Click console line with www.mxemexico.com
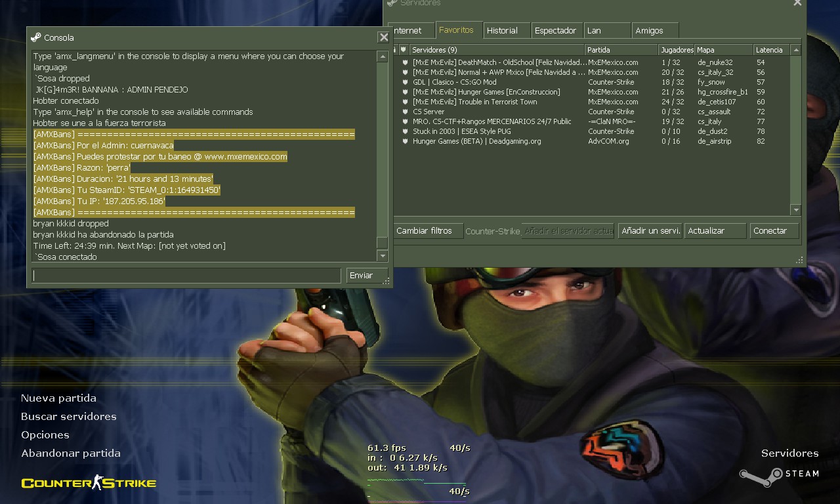 [x=160, y=157]
